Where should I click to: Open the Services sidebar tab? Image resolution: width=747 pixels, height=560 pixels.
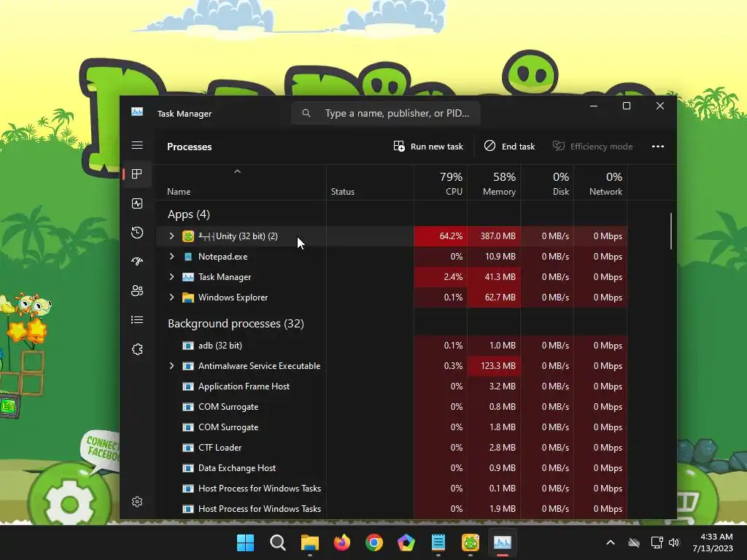click(137, 349)
